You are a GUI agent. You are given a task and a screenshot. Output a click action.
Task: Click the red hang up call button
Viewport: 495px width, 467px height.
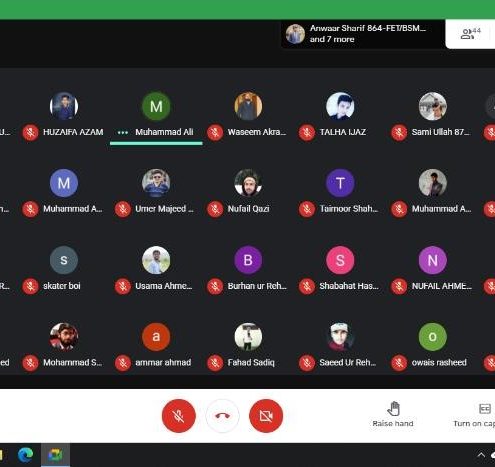tap(222, 416)
